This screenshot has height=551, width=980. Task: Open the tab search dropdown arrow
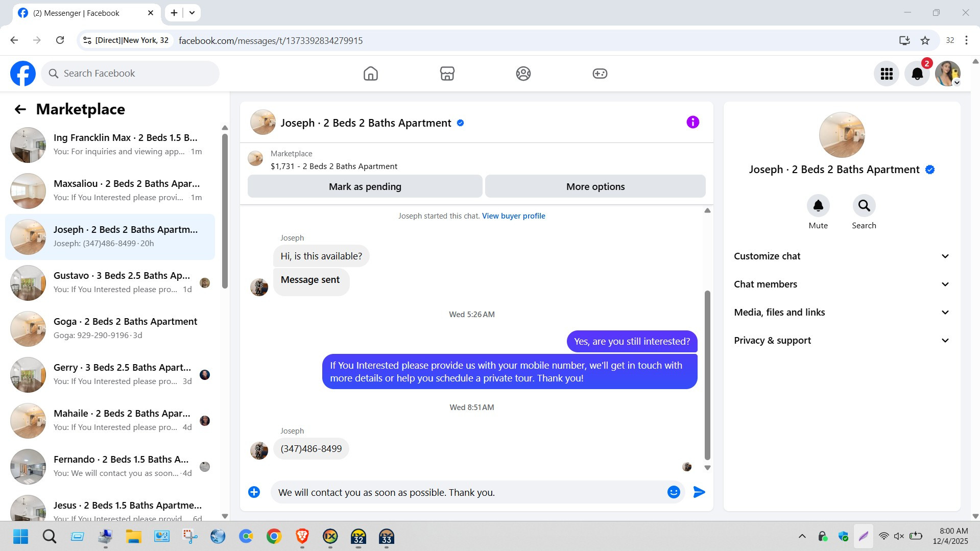(x=192, y=13)
